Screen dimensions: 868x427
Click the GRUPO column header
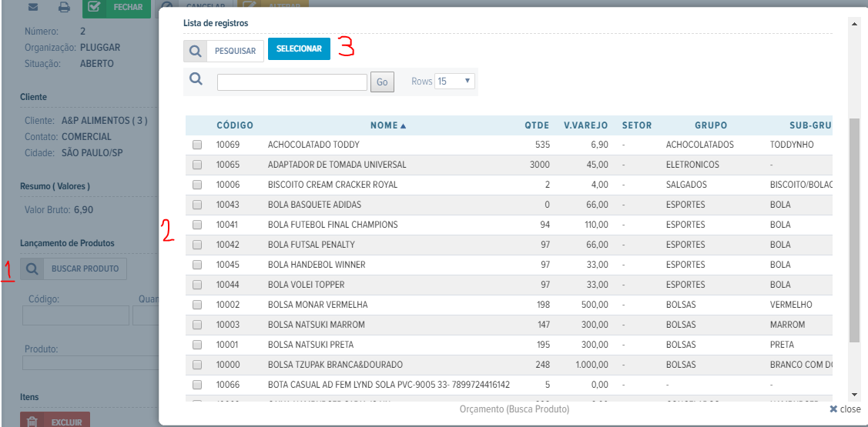(711, 125)
